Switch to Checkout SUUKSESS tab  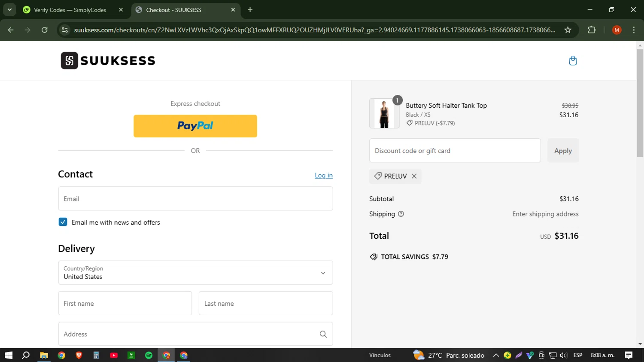[x=185, y=9]
